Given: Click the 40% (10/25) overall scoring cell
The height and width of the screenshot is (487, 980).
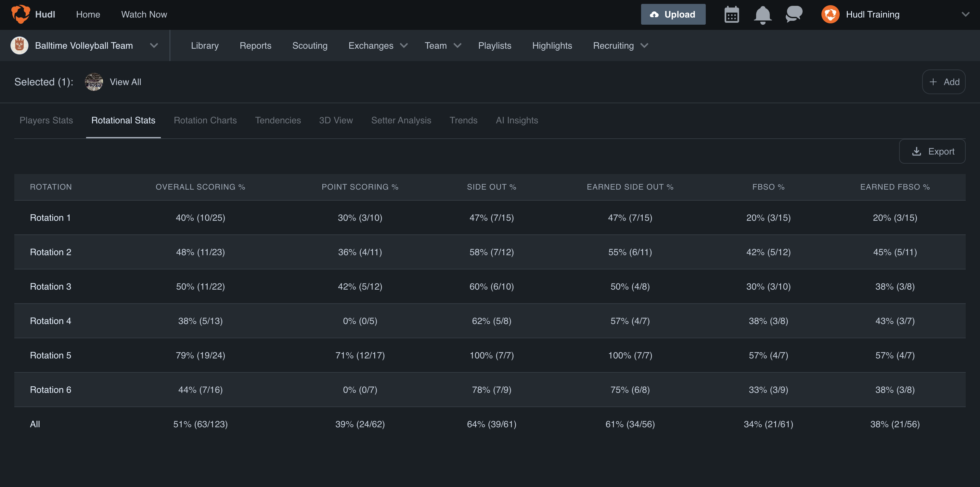Looking at the screenshot, I should tap(200, 218).
